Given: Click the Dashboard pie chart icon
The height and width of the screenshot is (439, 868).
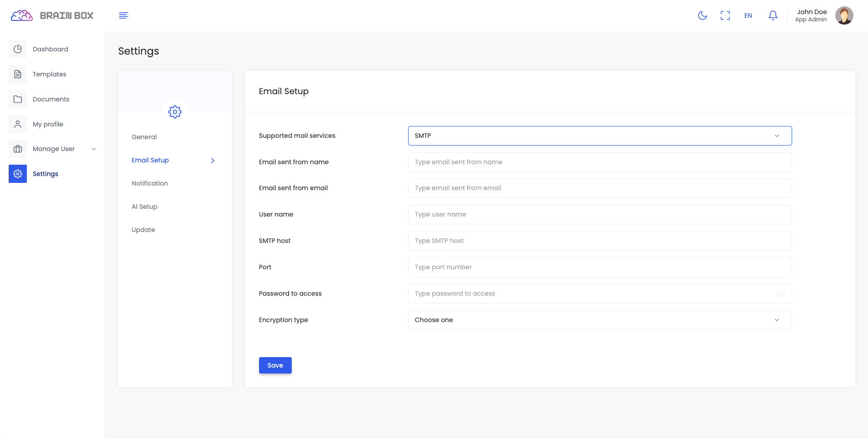Looking at the screenshot, I should coord(18,49).
